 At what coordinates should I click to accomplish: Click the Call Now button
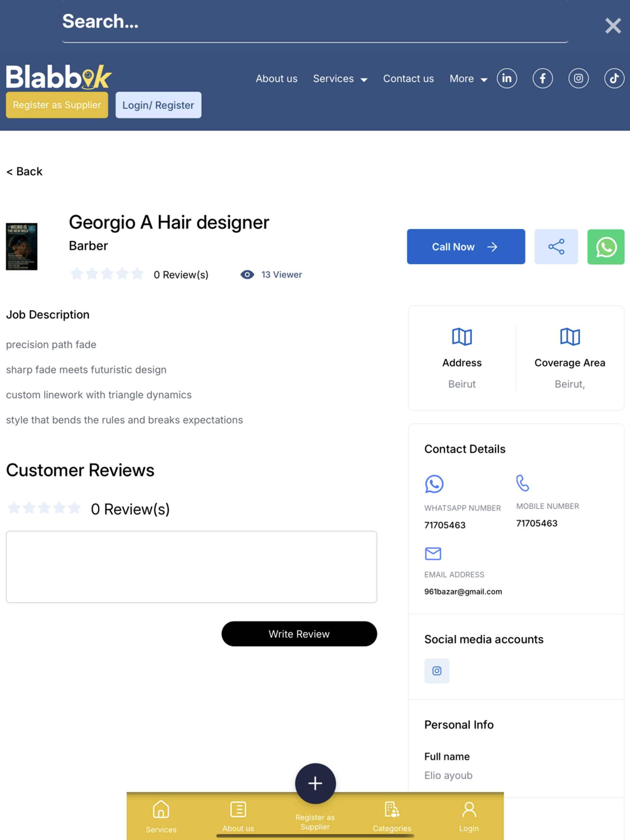(x=466, y=247)
